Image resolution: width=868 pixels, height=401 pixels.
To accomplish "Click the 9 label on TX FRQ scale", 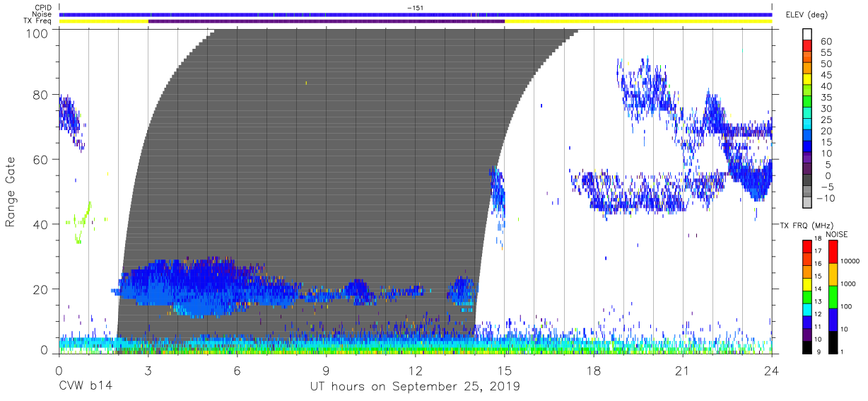I will [x=817, y=351].
